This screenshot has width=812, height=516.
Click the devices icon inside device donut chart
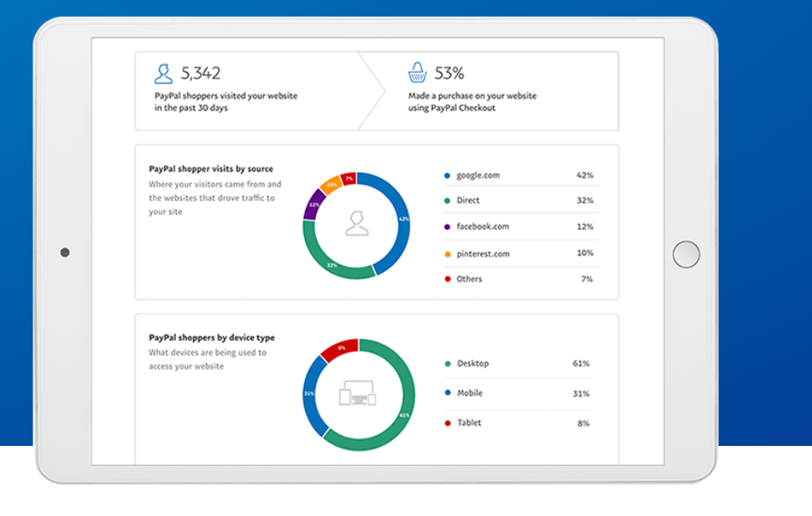tap(358, 395)
